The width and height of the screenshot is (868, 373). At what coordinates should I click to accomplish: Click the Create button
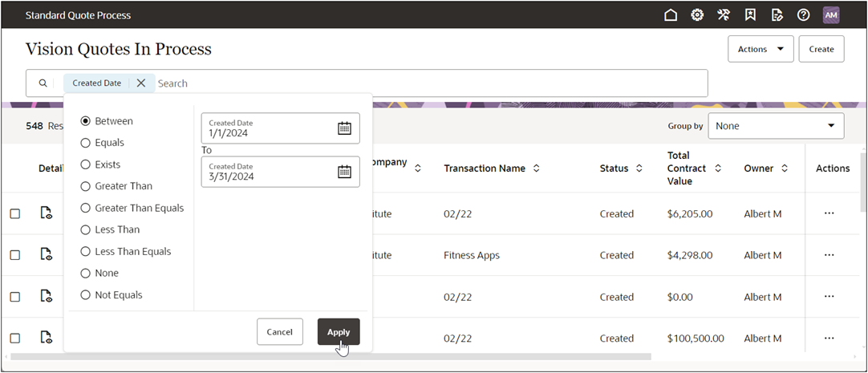click(821, 49)
